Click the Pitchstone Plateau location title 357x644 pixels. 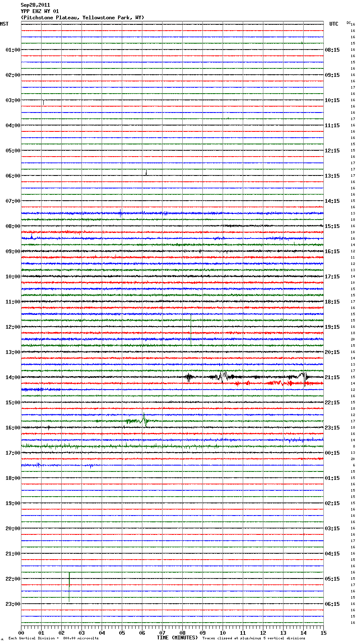coord(82,18)
